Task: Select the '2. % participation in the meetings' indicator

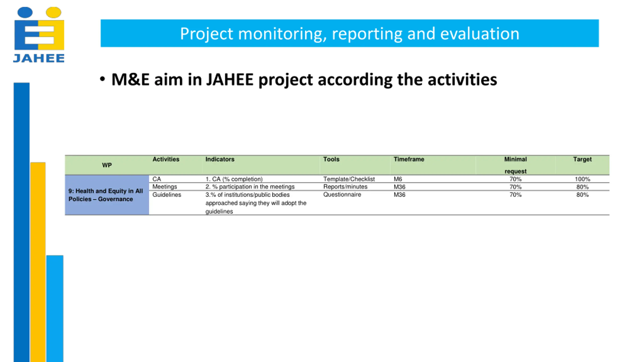Action: (250, 187)
